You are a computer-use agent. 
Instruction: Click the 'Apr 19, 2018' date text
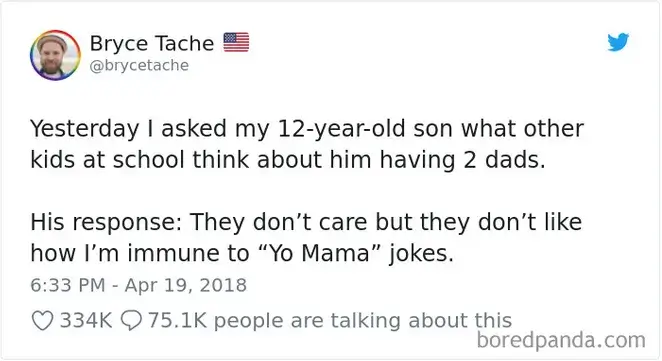(186, 285)
